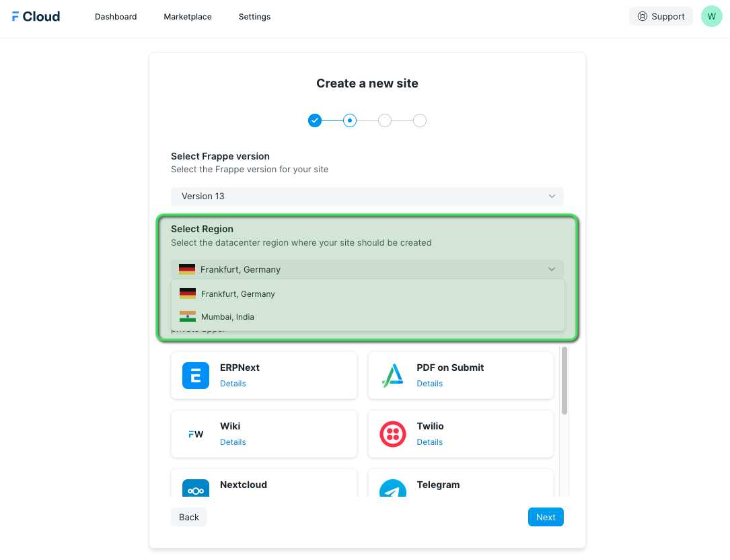Click the Frappe Cloud logo

pos(36,17)
